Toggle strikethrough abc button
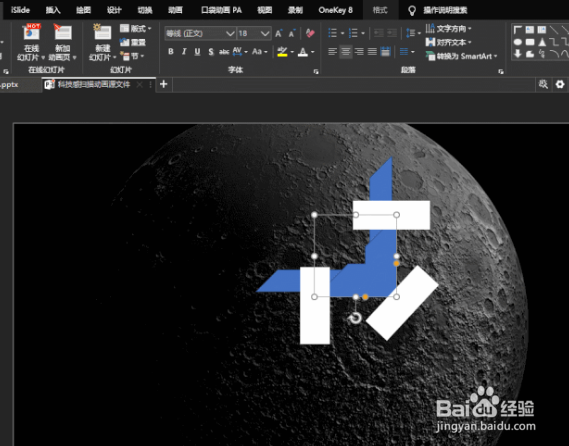Image resolution: width=569 pixels, height=446 pixels. click(x=224, y=52)
